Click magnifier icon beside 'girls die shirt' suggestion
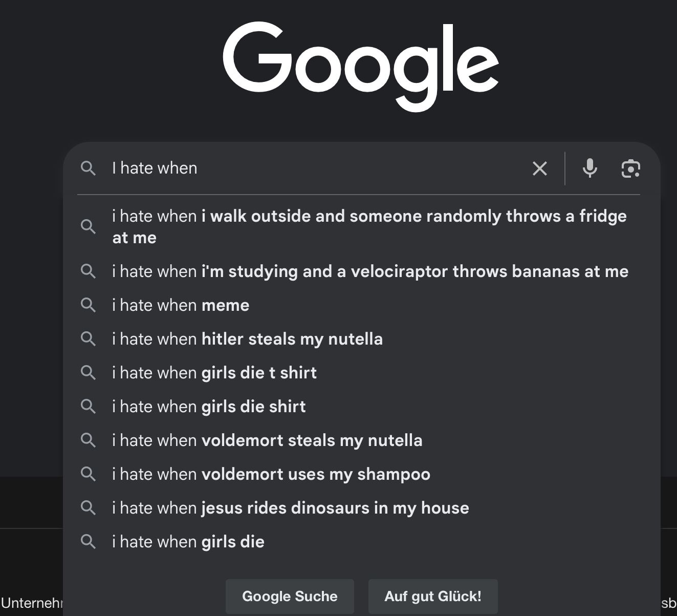 (x=88, y=407)
